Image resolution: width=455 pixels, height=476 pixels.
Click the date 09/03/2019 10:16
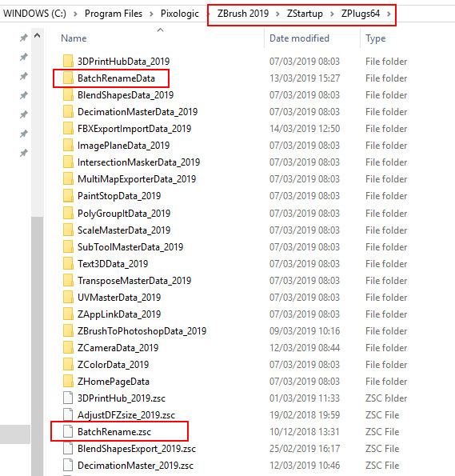pyautogui.click(x=305, y=331)
